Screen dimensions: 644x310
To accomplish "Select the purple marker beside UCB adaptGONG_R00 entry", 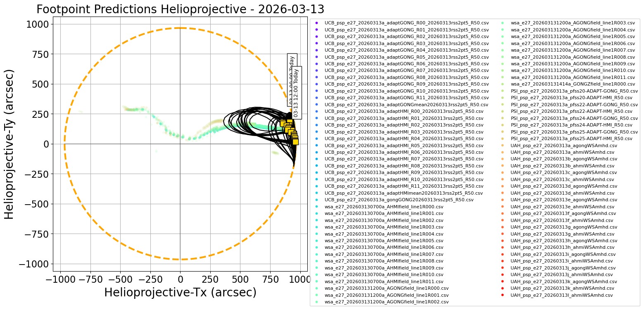I will 316,24.
